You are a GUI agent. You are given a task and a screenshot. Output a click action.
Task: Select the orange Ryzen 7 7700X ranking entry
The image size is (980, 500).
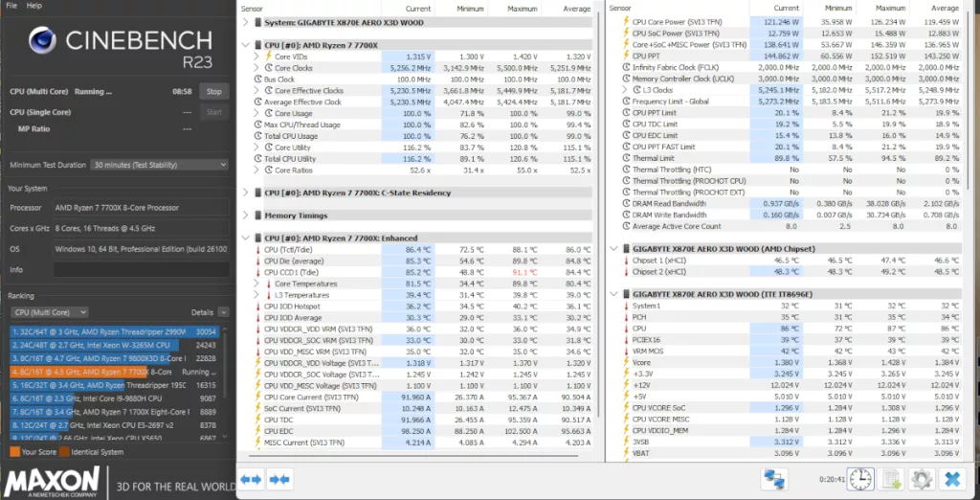click(114, 372)
